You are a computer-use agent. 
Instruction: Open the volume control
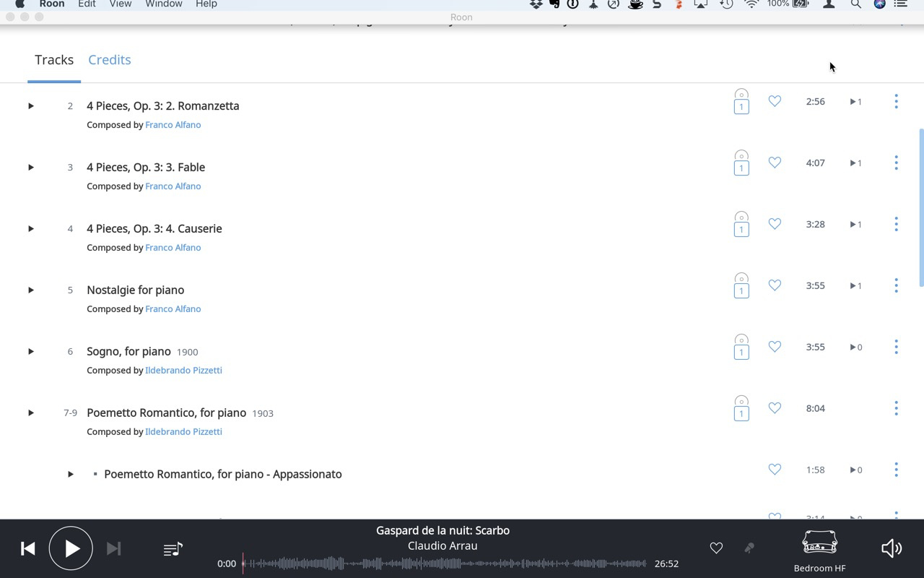pos(892,548)
